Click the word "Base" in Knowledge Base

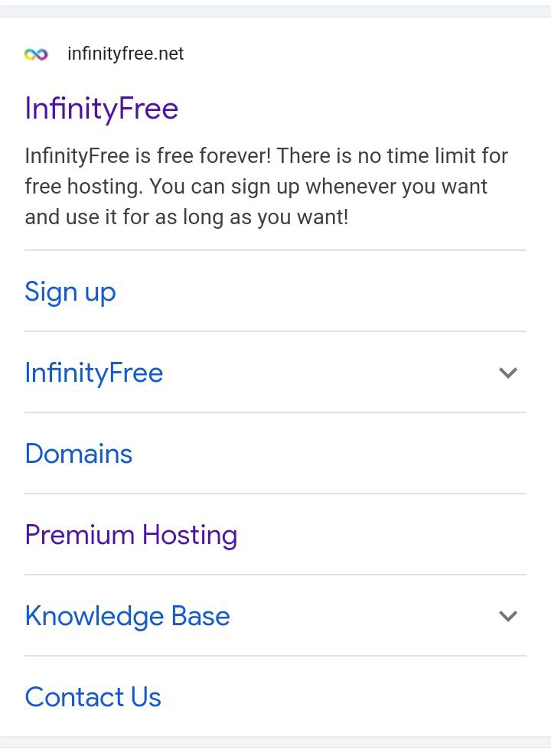click(200, 616)
